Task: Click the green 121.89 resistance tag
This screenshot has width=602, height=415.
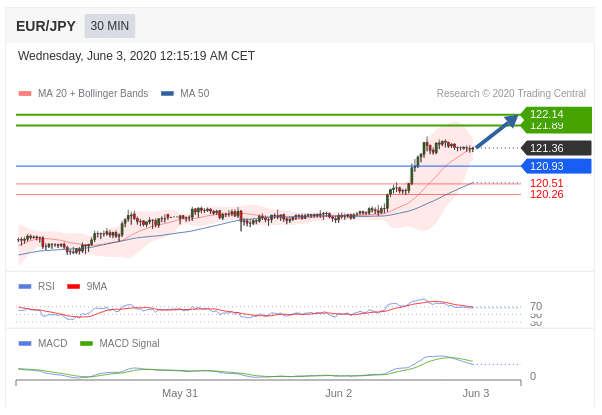Action: click(553, 127)
